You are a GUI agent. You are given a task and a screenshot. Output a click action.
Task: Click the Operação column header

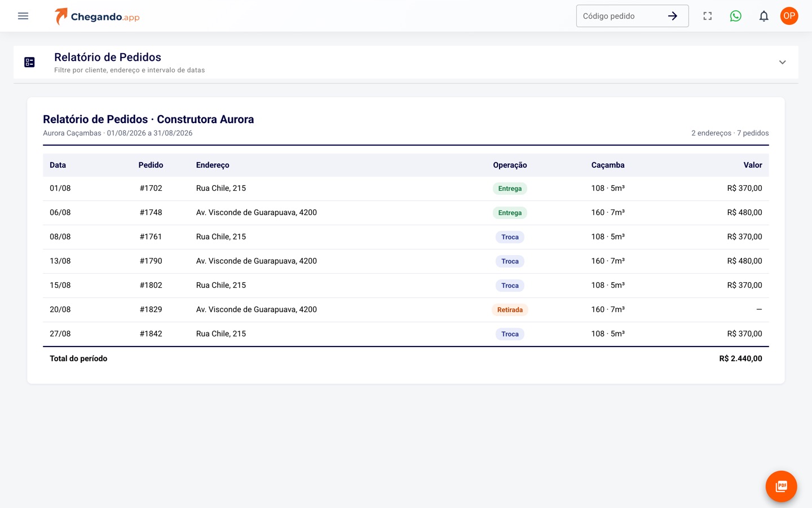(x=510, y=165)
